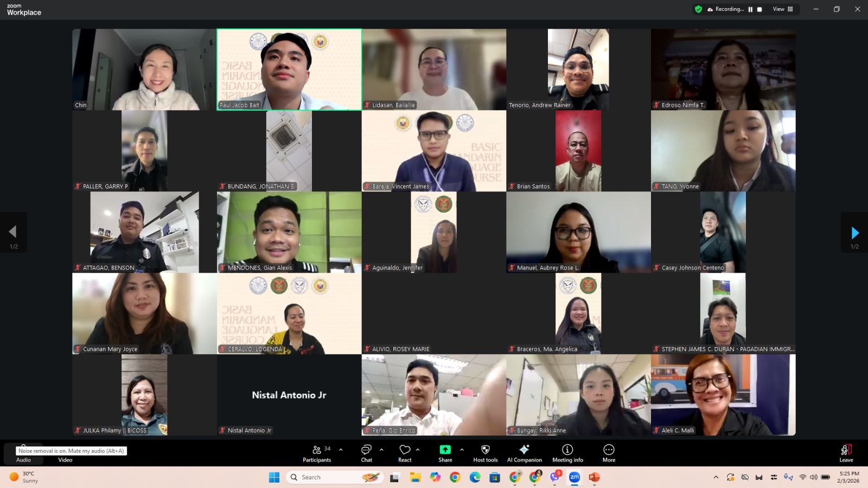Viewport: 868px width, 488px height.
Task: Expand the Share options chevron
Action: click(462, 450)
